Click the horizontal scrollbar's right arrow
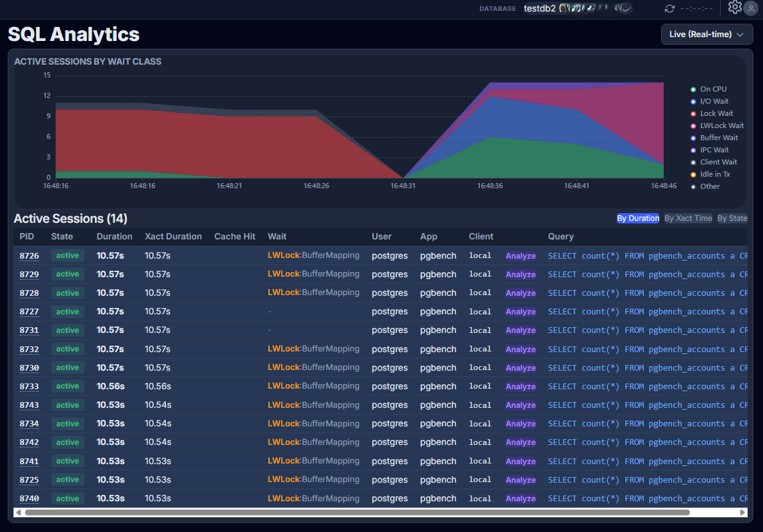This screenshot has width=763, height=532. [742, 512]
